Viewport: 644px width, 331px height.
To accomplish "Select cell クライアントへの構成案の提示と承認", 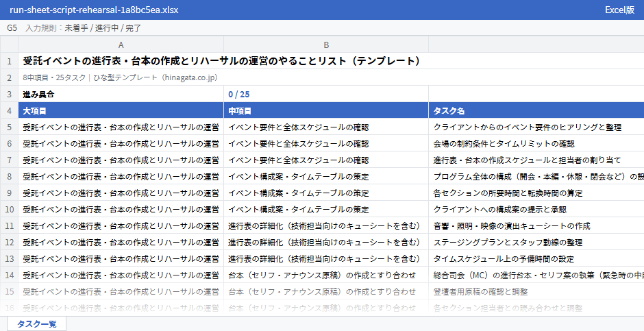I will click(x=536, y=209).
